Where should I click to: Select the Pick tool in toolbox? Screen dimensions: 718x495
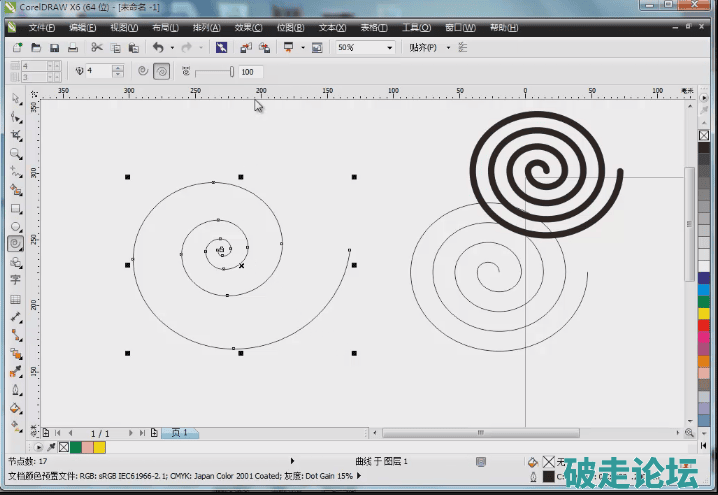pos(16,100)
